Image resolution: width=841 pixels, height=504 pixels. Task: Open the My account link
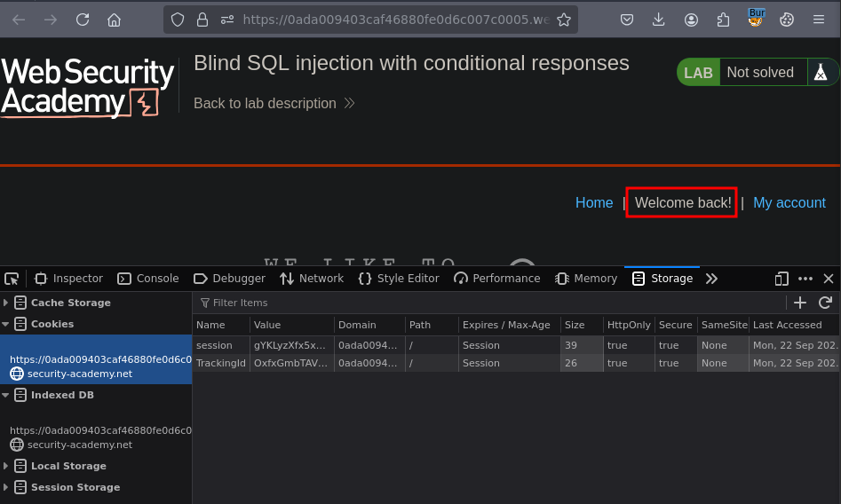(789, 203)
